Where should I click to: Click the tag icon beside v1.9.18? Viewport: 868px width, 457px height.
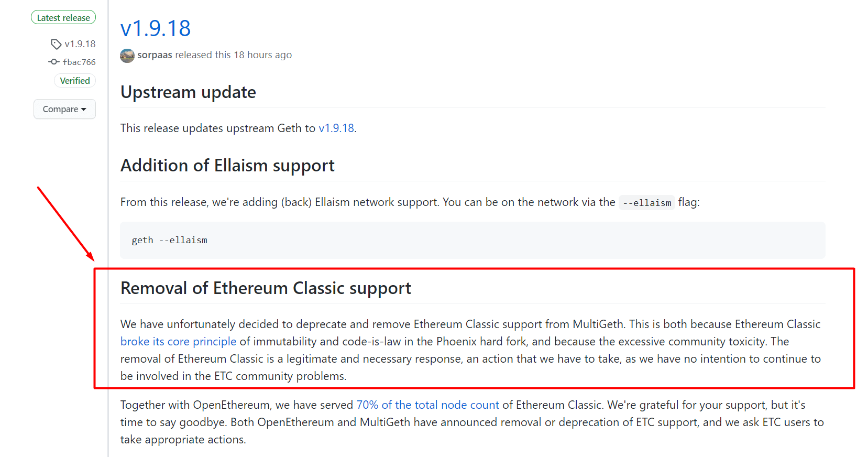56,44
